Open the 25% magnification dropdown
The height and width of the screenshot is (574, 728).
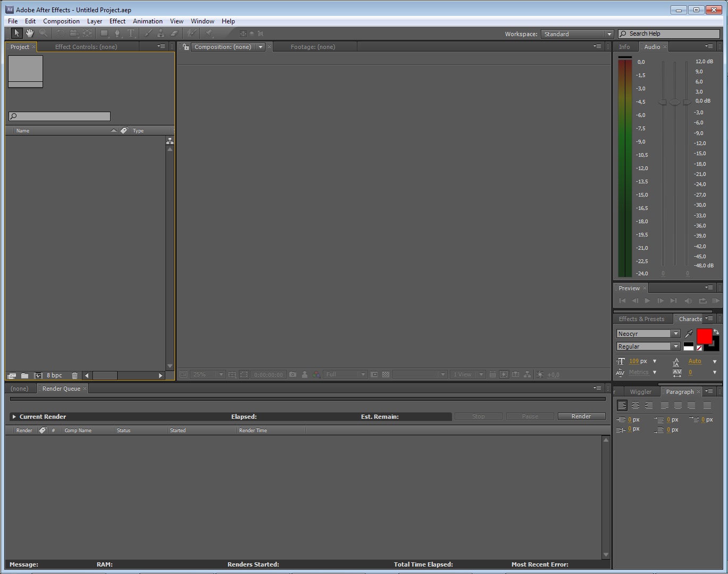[208, 374]
